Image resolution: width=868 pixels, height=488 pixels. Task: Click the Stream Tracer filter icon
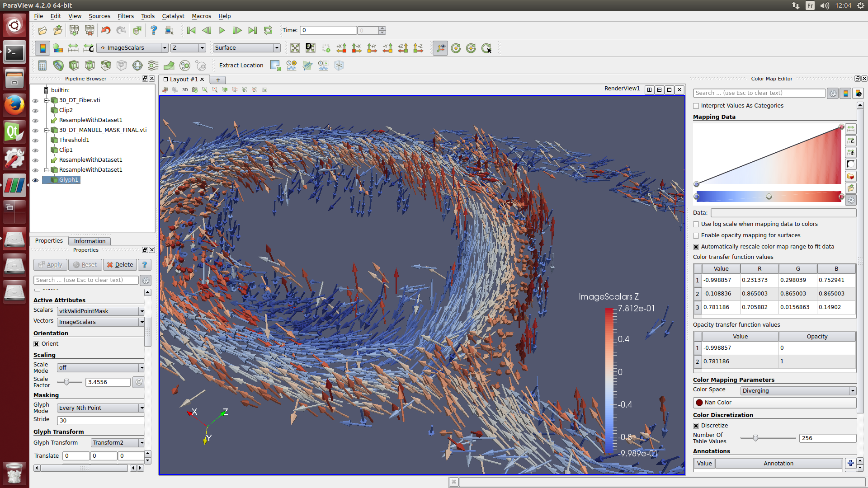click(x=153, y=66)
